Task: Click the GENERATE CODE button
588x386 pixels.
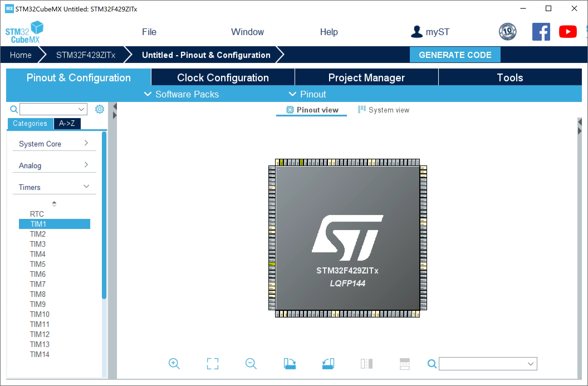Action: point(455,55)
